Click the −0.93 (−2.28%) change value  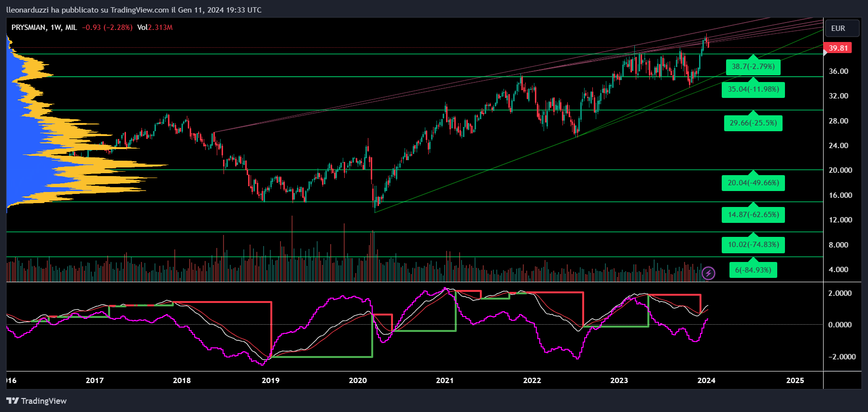(x=107, y=27)
